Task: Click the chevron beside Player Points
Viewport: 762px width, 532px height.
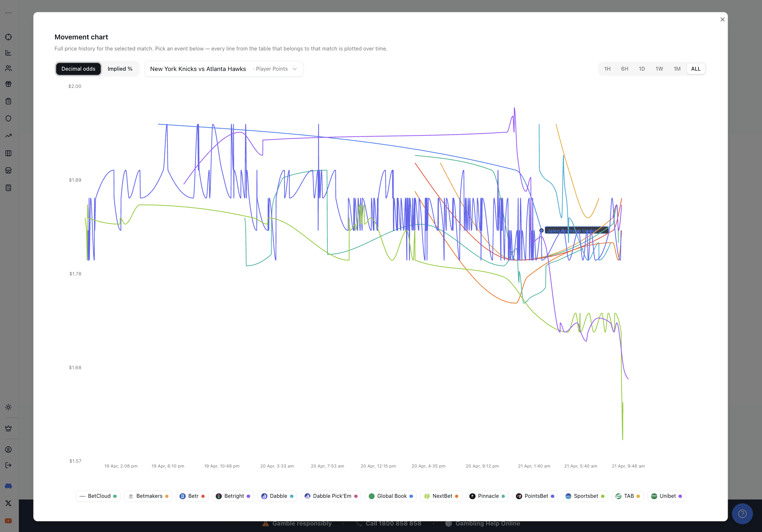Action: click(x=295, y=69)
